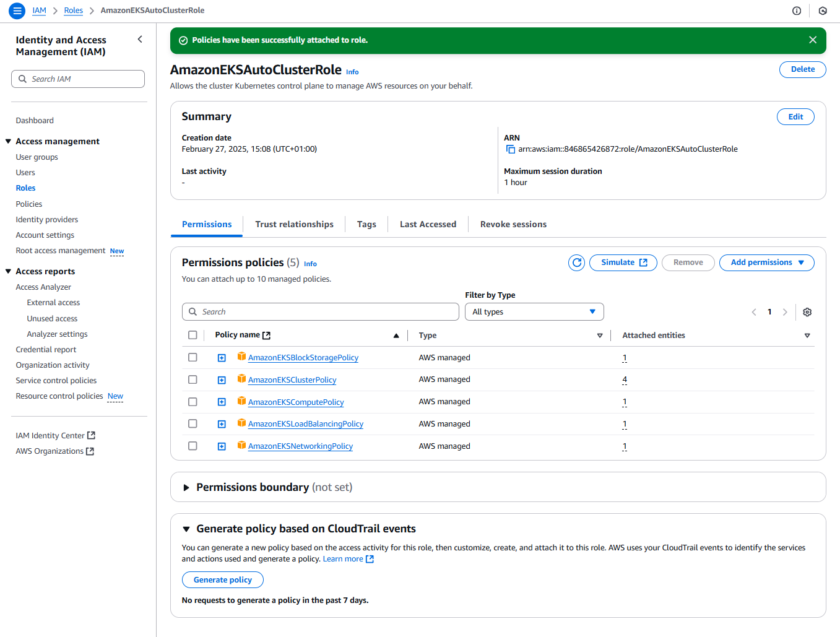This screenshot has height=637, width=840.
Task: Click the Simulate button
Action: tap(623, 262)
